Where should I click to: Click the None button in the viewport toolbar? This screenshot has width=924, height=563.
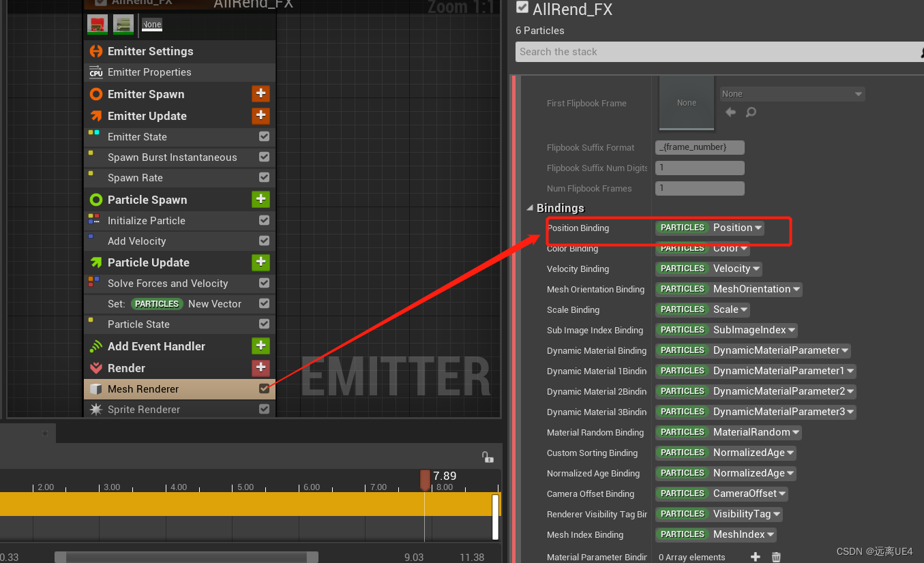(151, 25)
